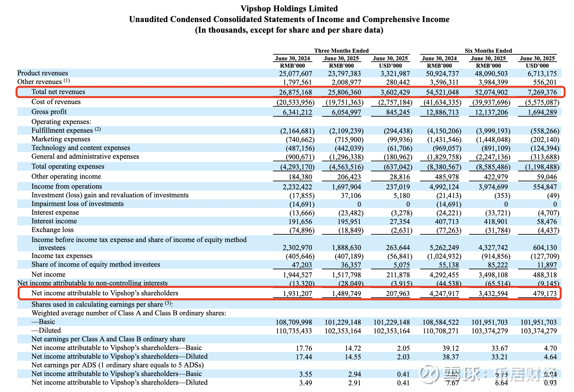Select net income value 3,498,108

493,275
